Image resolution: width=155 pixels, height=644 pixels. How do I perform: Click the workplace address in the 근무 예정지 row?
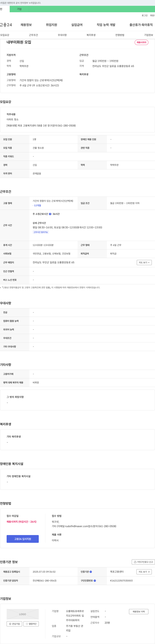[53, 263]
